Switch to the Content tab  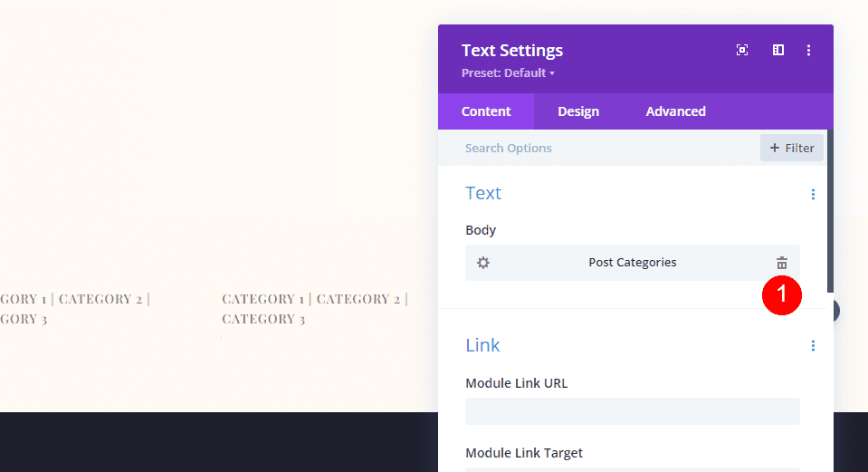tap(486, 111)
